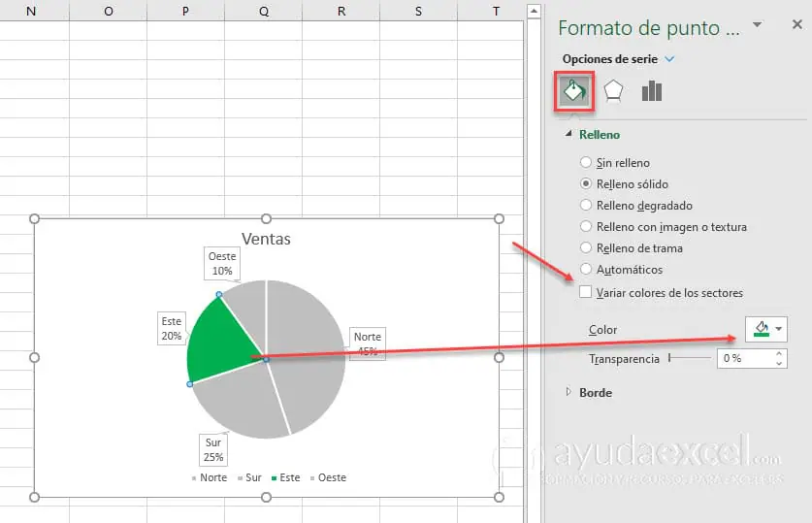Open the fill Color picker button

[765, 329]
